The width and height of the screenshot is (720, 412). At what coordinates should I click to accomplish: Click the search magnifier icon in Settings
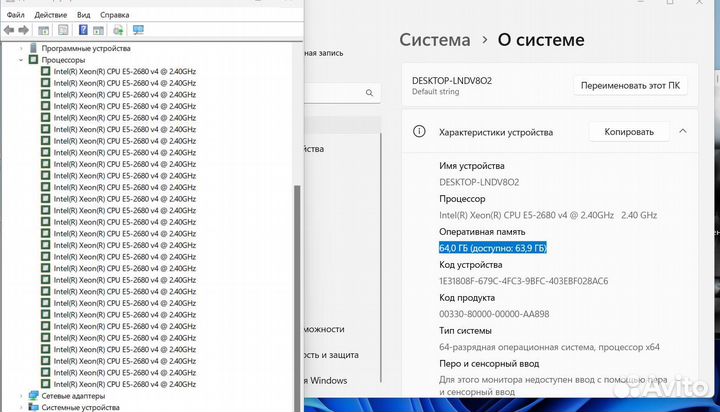[x=369, y=93]
